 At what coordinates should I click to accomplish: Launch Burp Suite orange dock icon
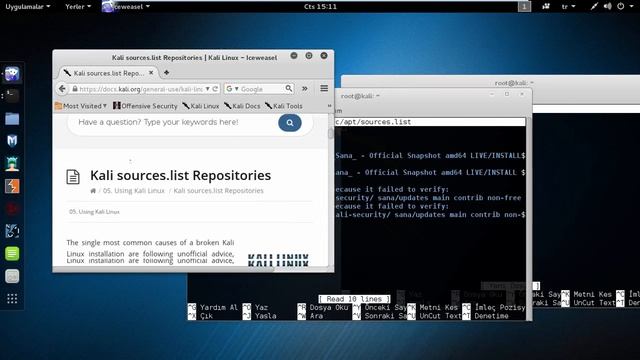(12, 186)
